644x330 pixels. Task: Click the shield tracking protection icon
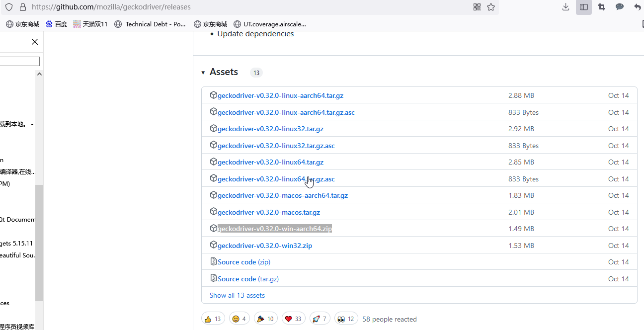tap(9, 7)
